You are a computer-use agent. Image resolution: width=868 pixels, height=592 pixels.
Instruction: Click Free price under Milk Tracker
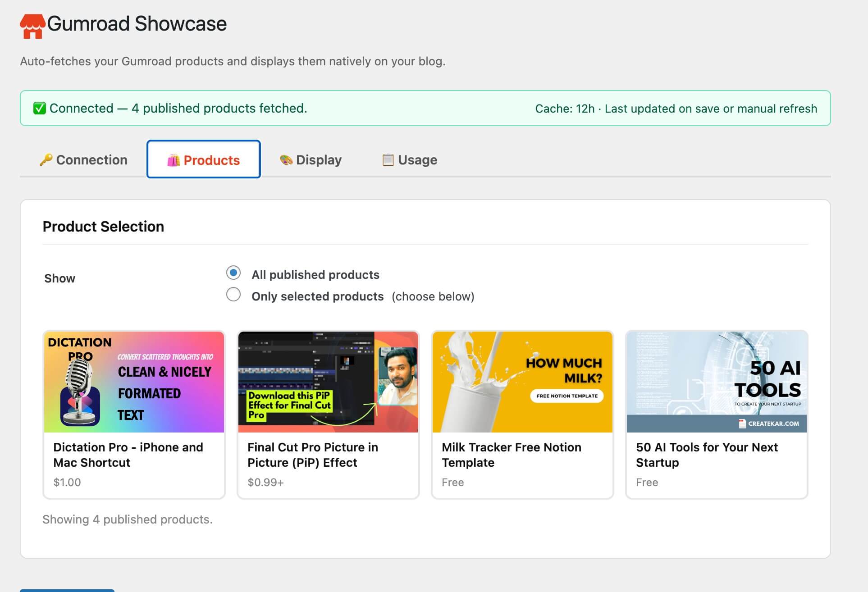(453, 483)
